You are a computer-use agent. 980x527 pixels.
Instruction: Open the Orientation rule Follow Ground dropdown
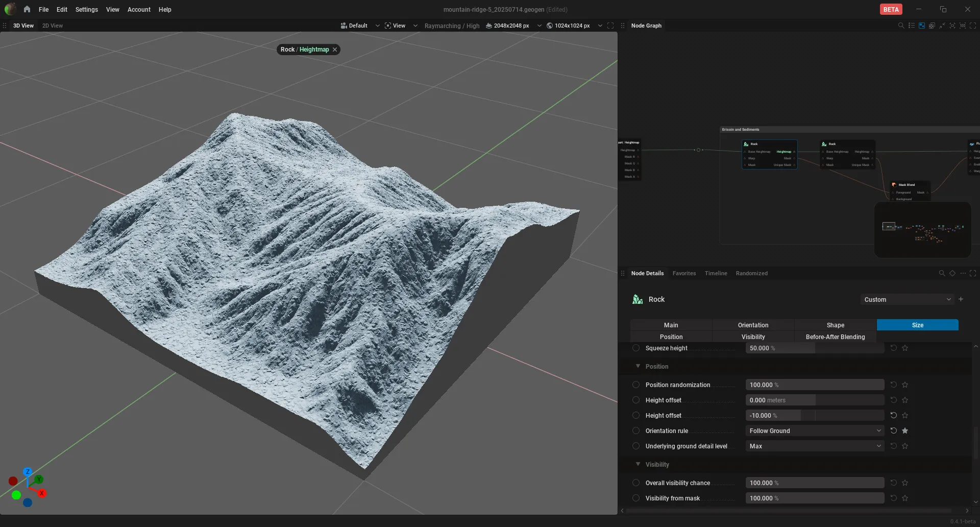point(815,430)
